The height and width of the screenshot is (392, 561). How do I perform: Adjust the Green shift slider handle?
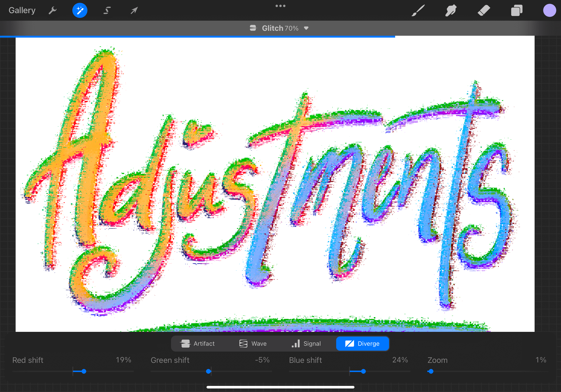pos(208,371)
